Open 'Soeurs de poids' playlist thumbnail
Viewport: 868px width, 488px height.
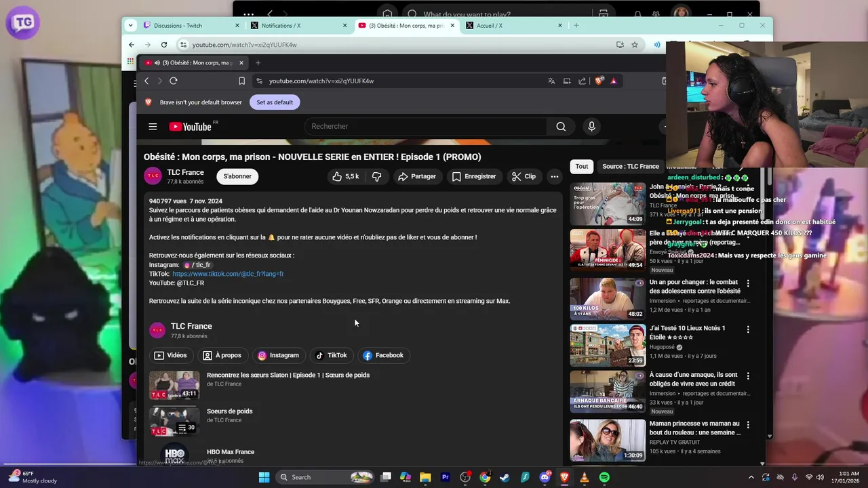coord(174,421)
